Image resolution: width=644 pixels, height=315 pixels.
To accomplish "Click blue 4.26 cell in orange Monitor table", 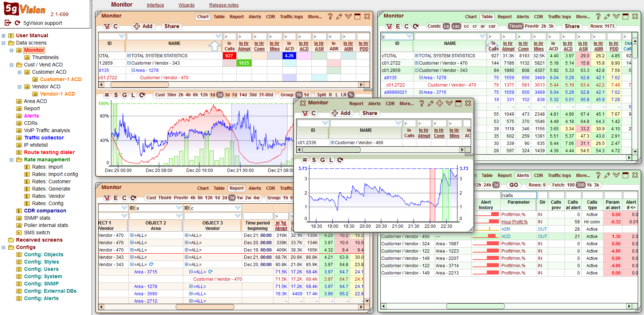I will point(289,56).
